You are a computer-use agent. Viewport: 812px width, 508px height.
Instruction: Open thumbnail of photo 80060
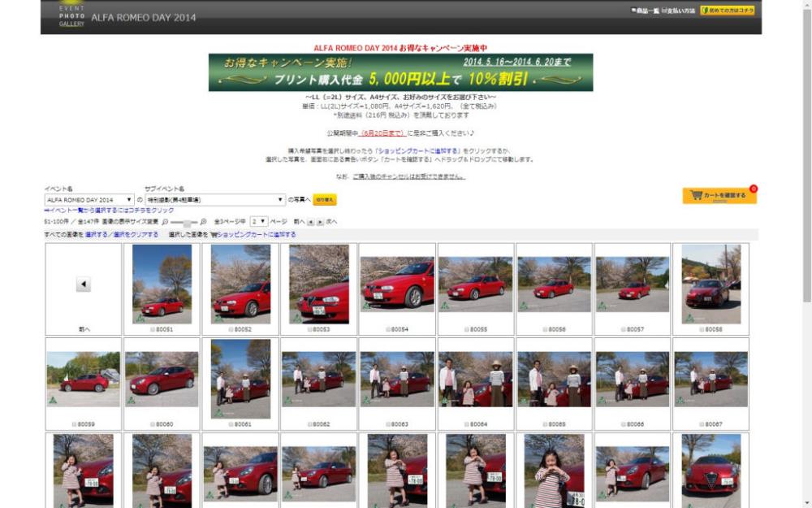tap(162, 379)
